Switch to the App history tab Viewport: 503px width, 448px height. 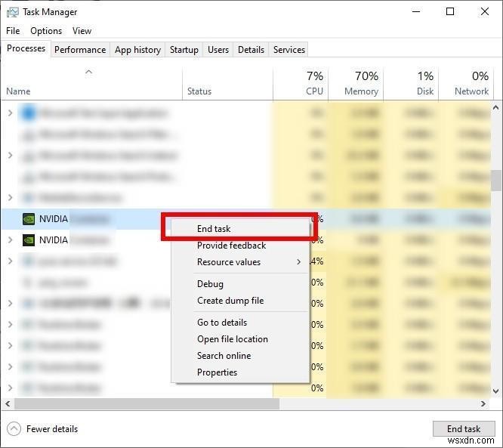(x=137, y=50)
